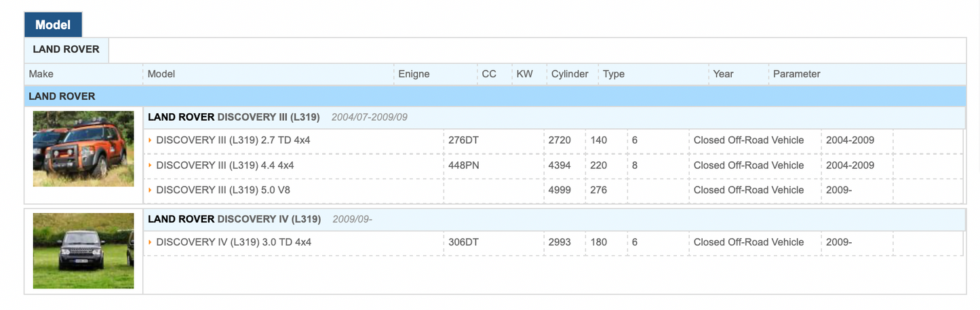This screenshot has width=980, height=310.
Task: Click year 2004-2009 in 4.4 4x4 row
Action: (x=850, y=165)
